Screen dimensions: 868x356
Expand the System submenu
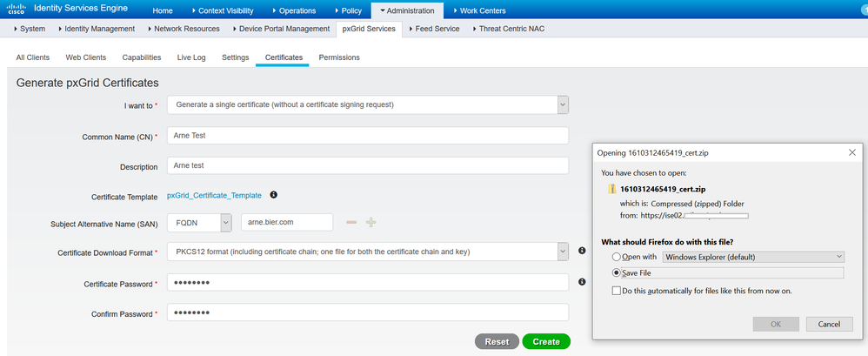pyautogui.click(x=30, y=29)
